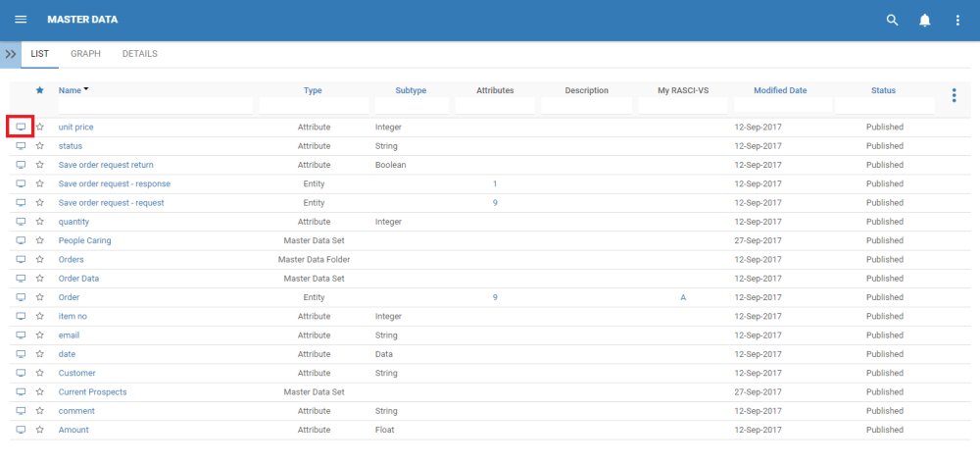Viewport: 980px width, 464px height.
Task: Star the quantity item
Action: click(40, 222)
